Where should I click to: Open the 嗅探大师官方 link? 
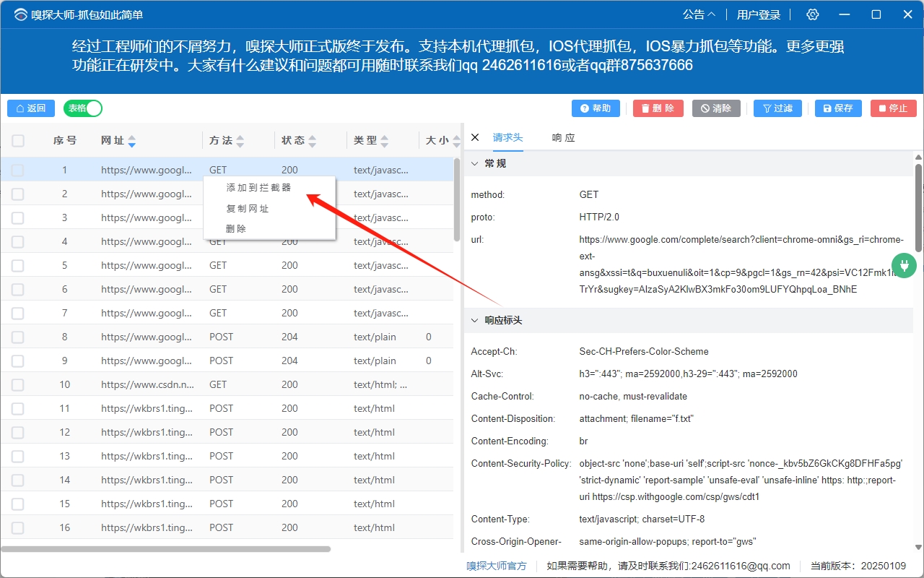click(497, 566)
